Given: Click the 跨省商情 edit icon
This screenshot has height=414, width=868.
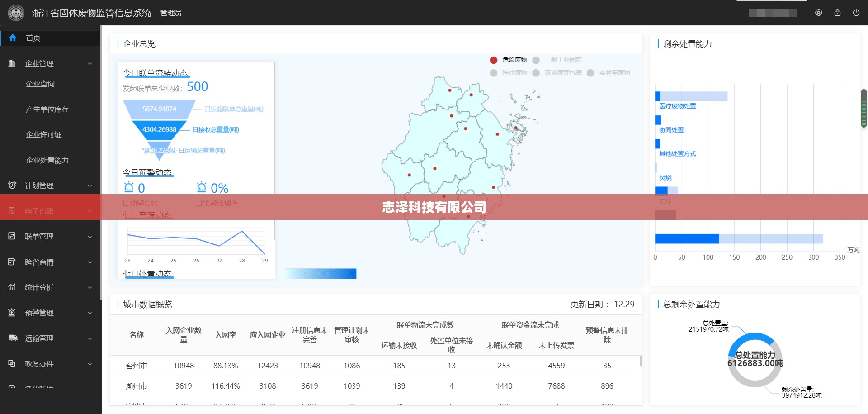Looking at the screenshot, I should [12, 262].
